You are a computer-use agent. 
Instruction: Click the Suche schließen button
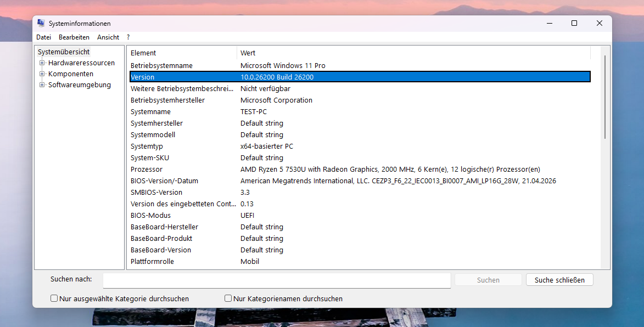pos(559,280)
